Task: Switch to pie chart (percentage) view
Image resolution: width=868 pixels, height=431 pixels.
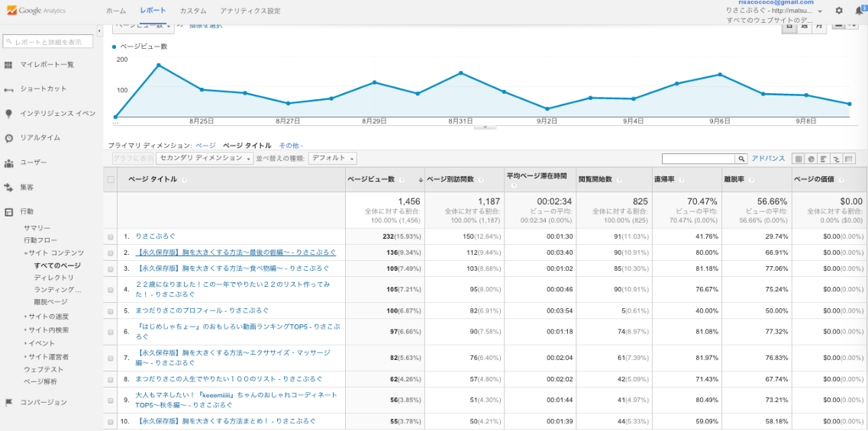Action: (811, 159)
